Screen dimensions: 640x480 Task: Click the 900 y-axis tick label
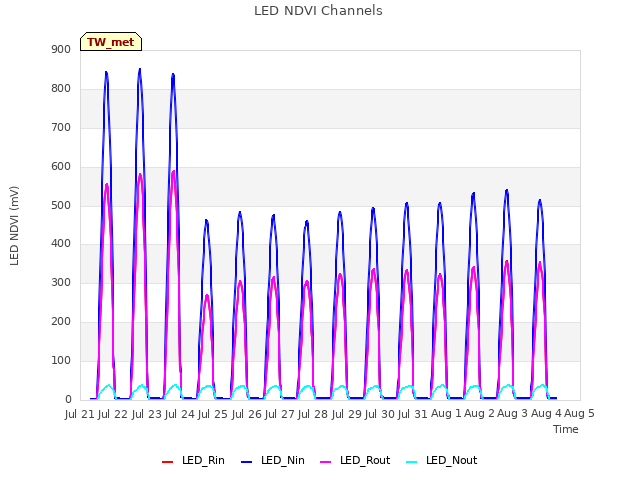point(61,50)
